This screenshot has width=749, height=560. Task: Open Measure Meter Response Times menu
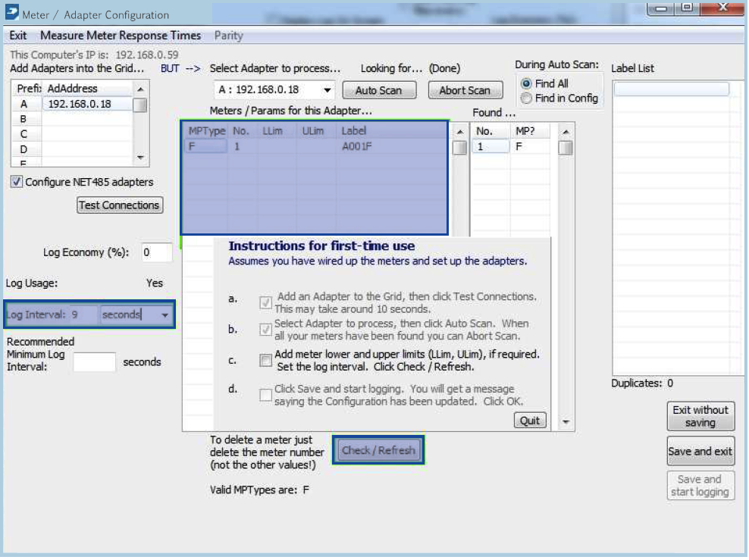(121, 36)
